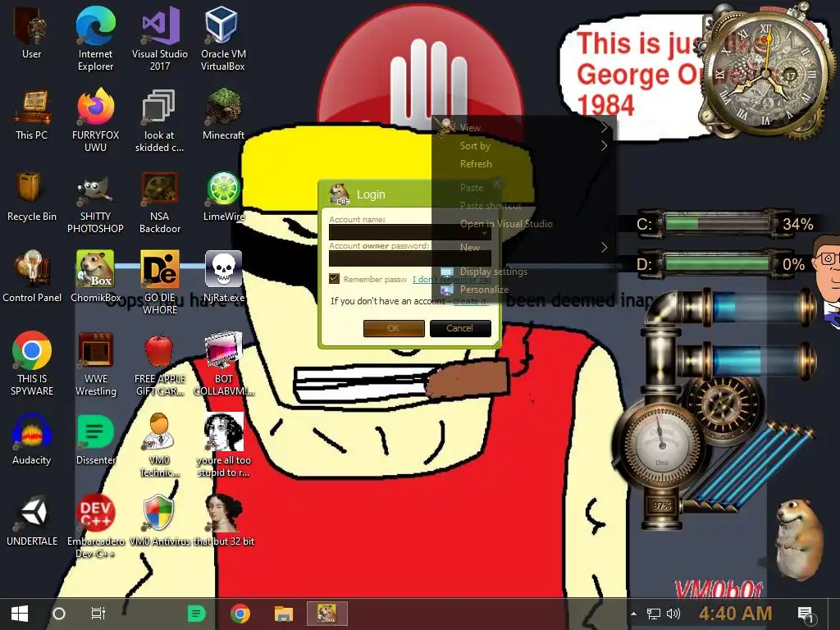Toggle the Remember password checkbox
840x630 pixels.
pos(335,279)
